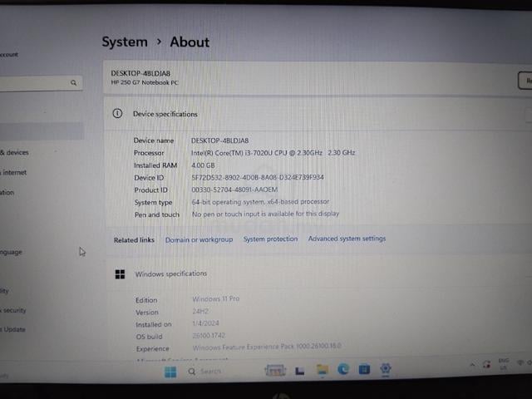Click the decorative widget icon left of Task View
The height and width of the screenshot is (399, 532).
point(275,370)
